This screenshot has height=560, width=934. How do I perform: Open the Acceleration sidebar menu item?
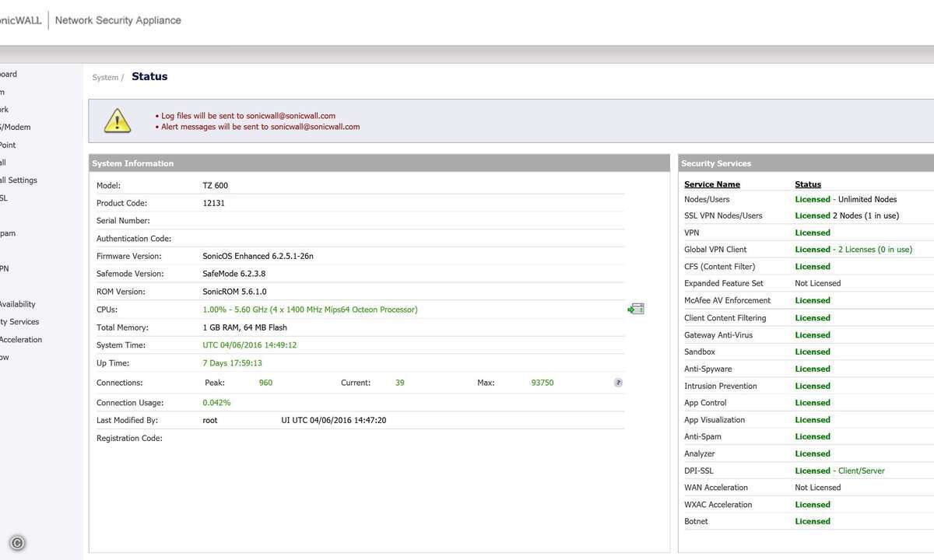tap(21, 340)
